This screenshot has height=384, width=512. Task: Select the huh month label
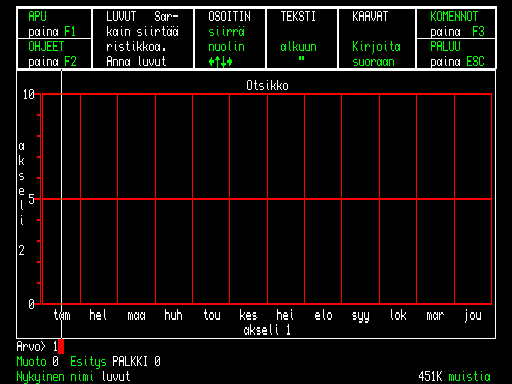click(x=173, y=315)
